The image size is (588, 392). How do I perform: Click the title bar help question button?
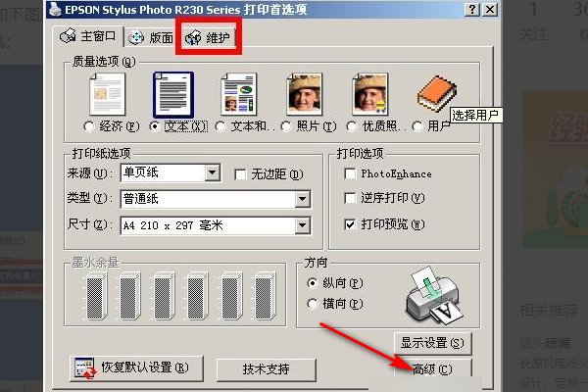[472, 10]
